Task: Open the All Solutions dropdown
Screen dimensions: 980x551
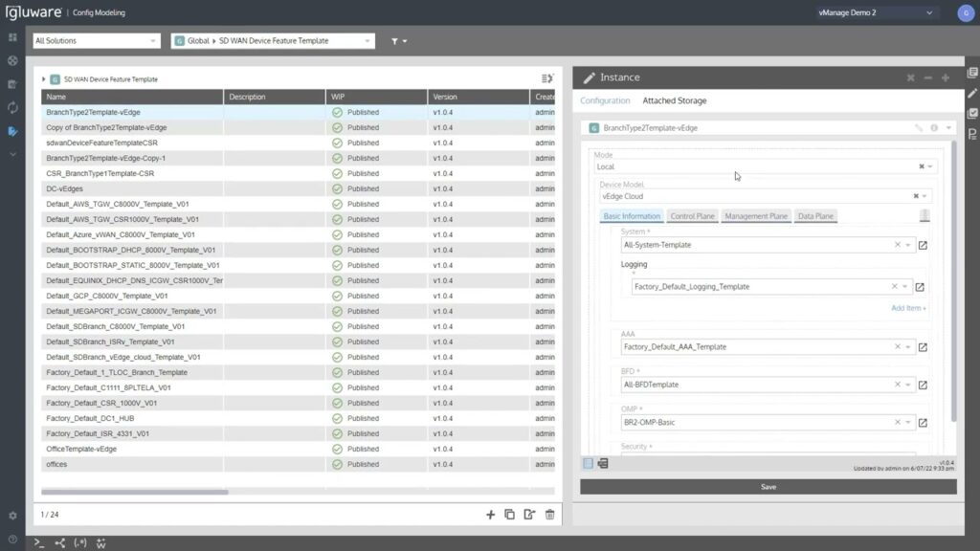Action: (x=96, y=41)
